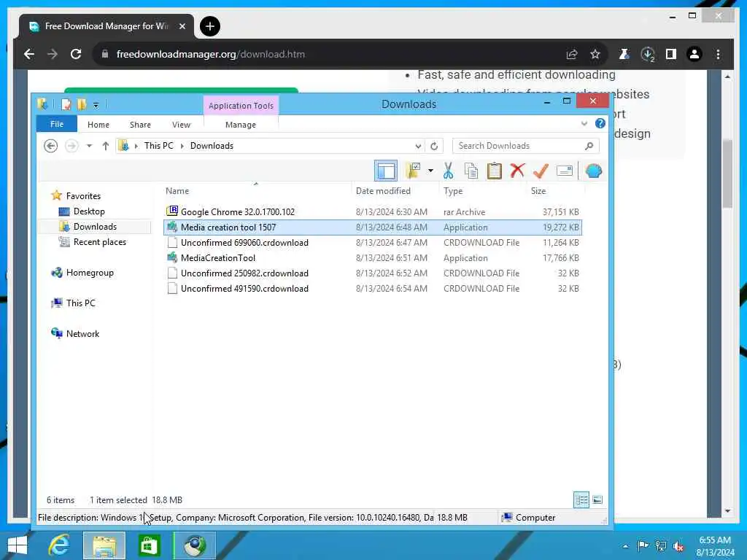The image size is (747, 560).
Task: Open the Windows Start button
Action: (x=18, y=545)
